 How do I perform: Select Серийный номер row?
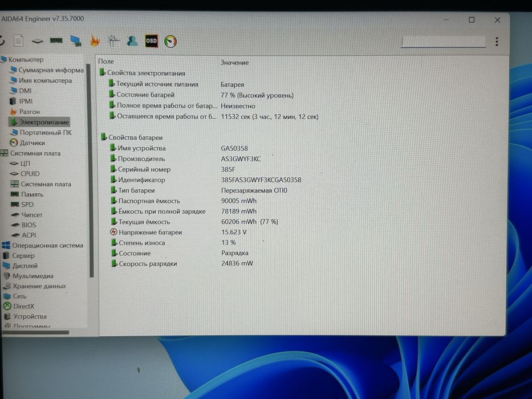[x=173, y=169]
